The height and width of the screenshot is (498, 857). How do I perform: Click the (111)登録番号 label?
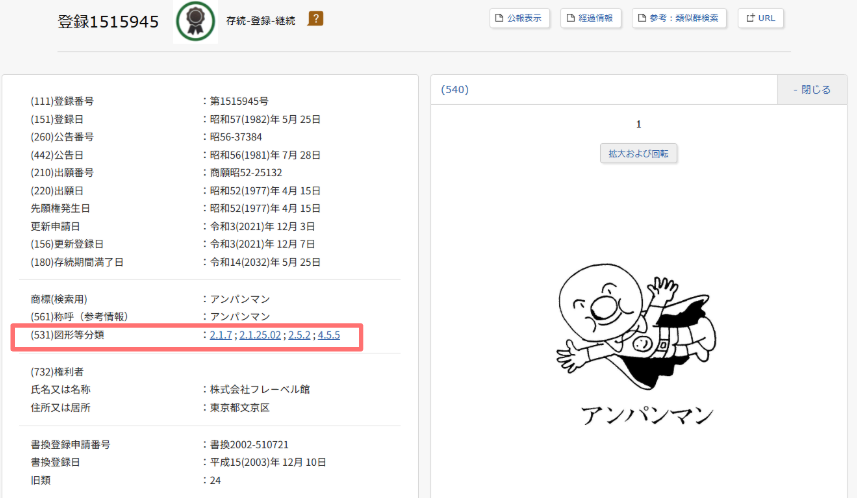pyautogui.click(x=62, y=101)
